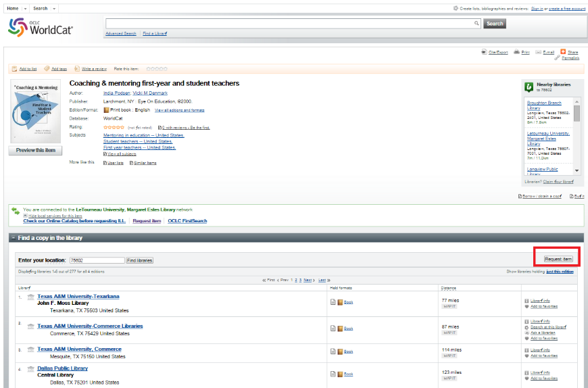Click Library info icon in Mesquite row

click(x=526, y=349)
